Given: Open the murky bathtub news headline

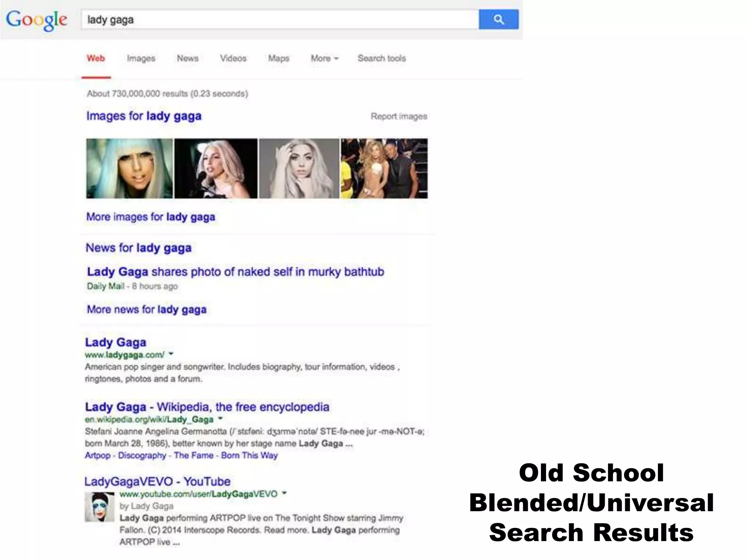Looking at the screenshot, I should [236, 272].
